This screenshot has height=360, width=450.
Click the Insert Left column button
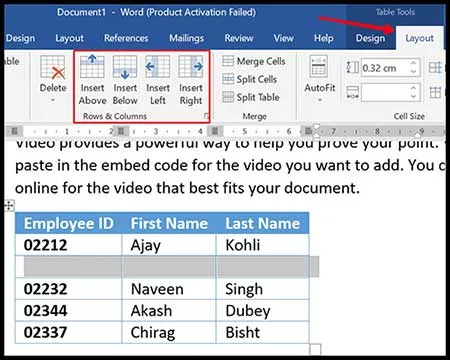tap(158, 80)
